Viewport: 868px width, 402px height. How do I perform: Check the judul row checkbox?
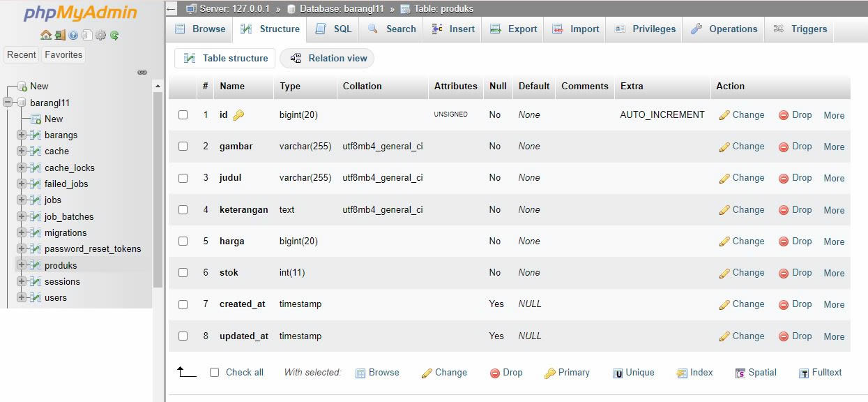(183, 178)
